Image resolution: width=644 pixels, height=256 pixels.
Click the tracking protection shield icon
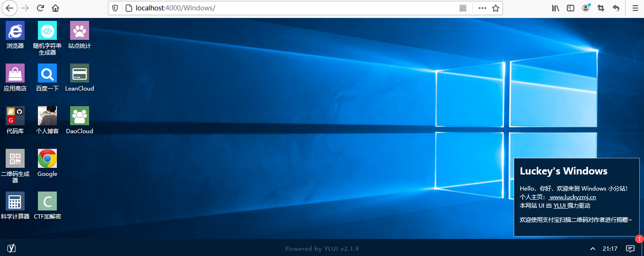pyautogui.click(x=116, y=8)
